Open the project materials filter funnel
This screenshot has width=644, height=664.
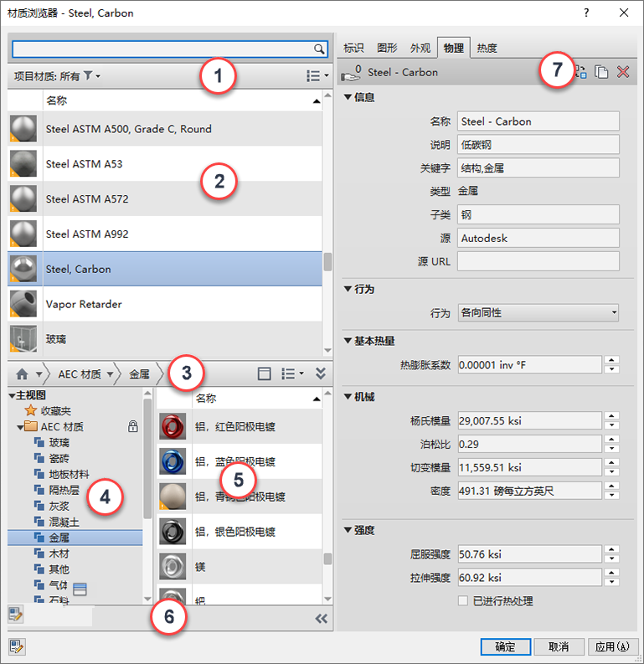coord(88,76)
